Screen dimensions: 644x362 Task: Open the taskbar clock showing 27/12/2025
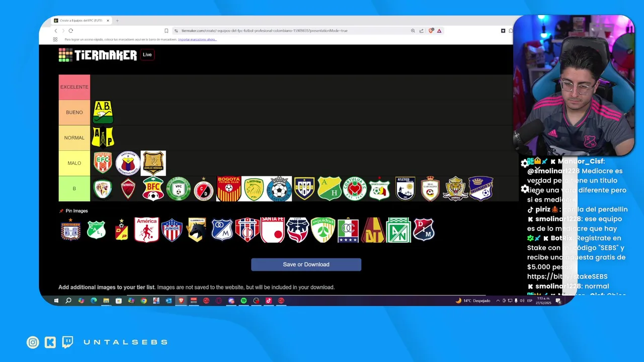point(543,301)
